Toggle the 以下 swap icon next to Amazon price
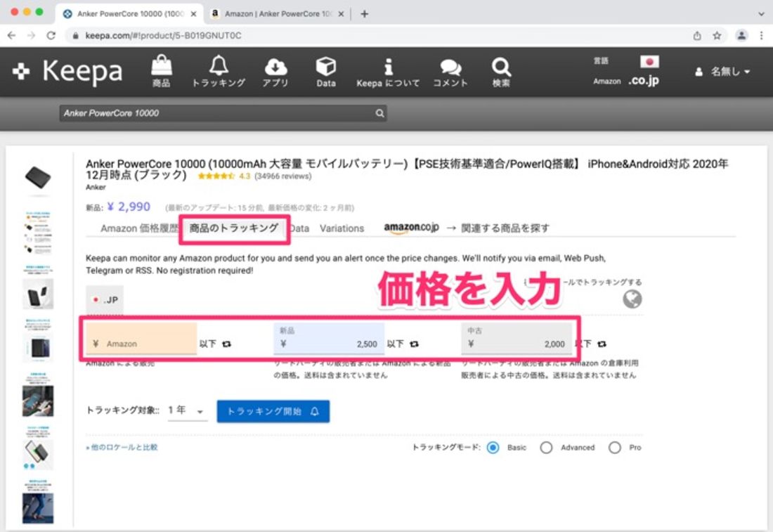Viewport: 773px width, 532px height. click(226, 344)
